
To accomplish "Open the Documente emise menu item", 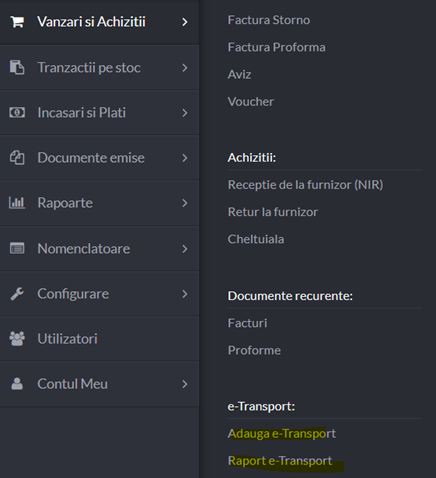I will pos(99,158).
